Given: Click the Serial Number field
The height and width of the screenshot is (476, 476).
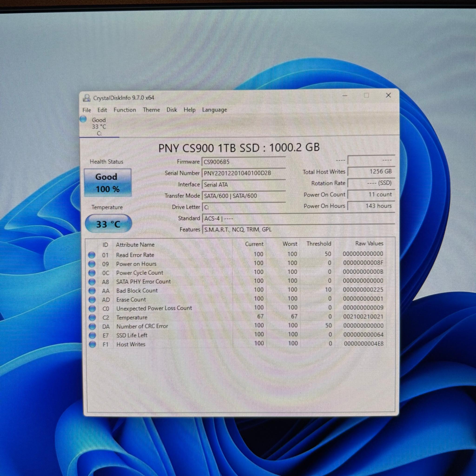Looking at the screenshot, I should pyautogui.click(x=244, y=173).
